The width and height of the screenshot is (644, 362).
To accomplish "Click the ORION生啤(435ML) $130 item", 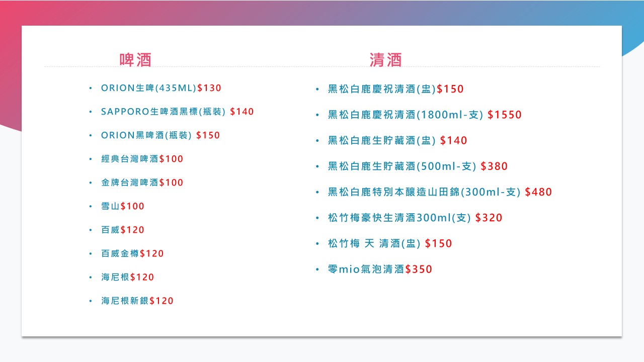I will [161, 88].
